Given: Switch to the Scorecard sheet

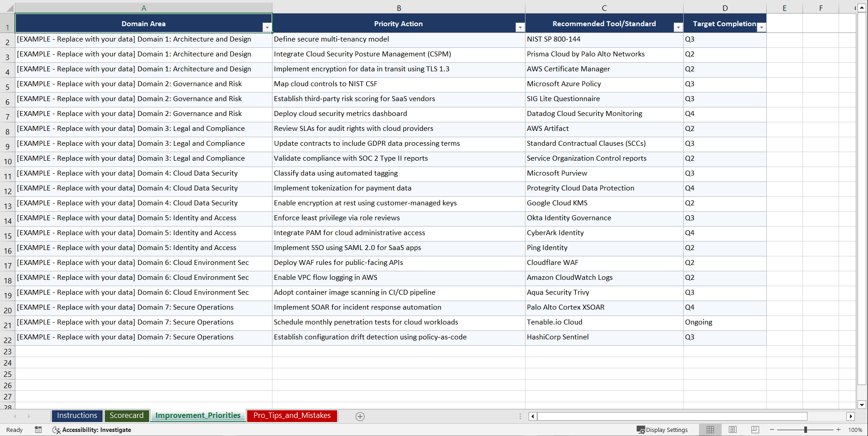Looking at the screenshot, I should click(127, 416).
